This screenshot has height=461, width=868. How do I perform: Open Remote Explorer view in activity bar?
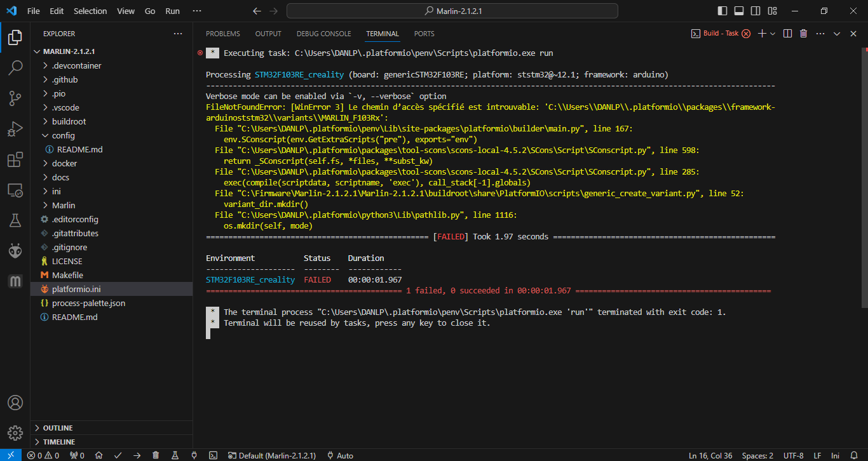tap(15, 190)
